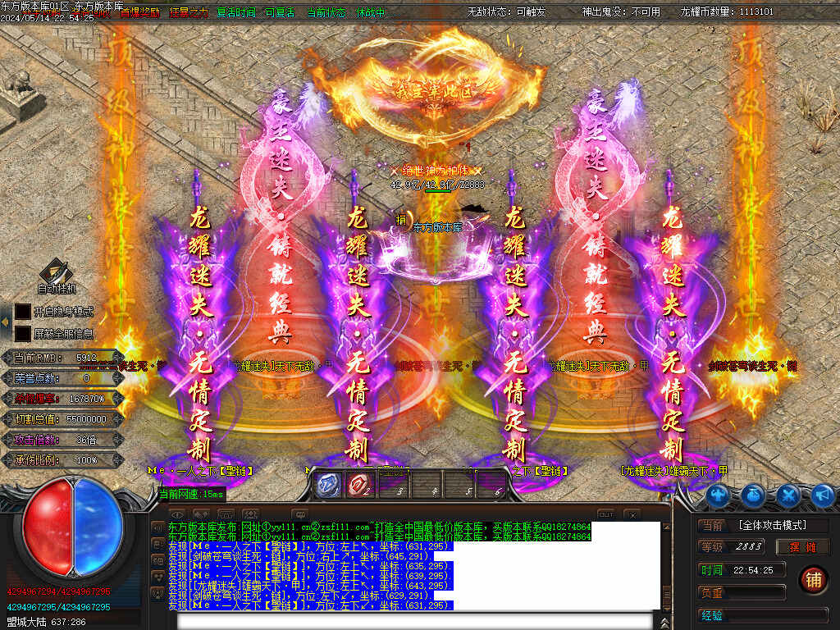Click the bottom icon in the chat side column

(x=158, y=592)
